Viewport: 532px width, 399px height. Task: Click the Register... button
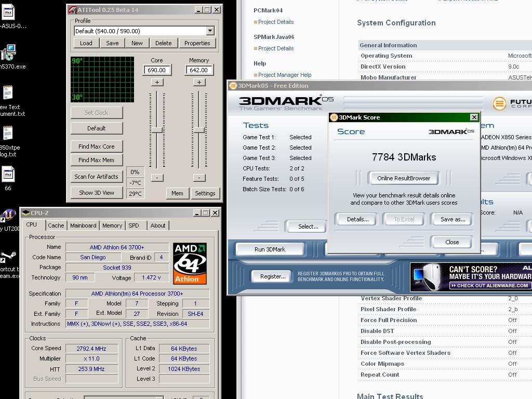point(272,276)
